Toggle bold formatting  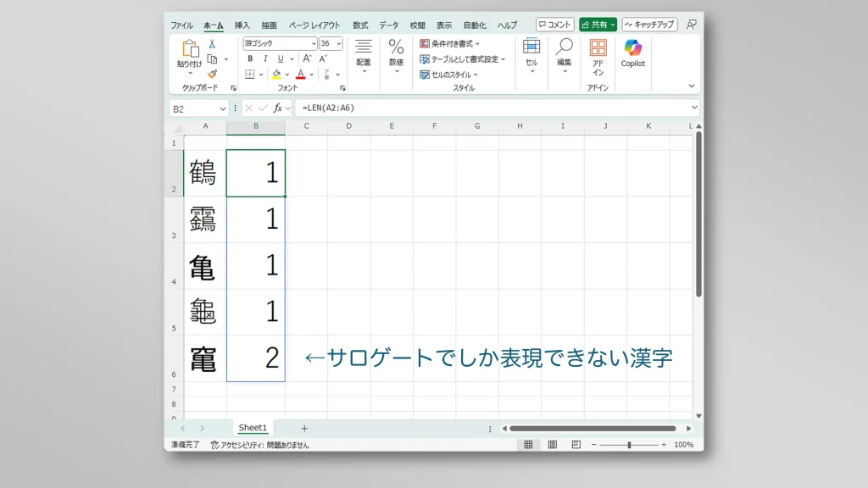point(250,58)
